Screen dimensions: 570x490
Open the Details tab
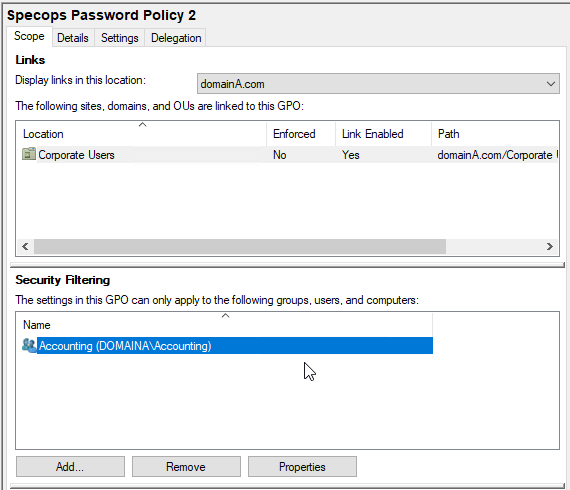73,38
